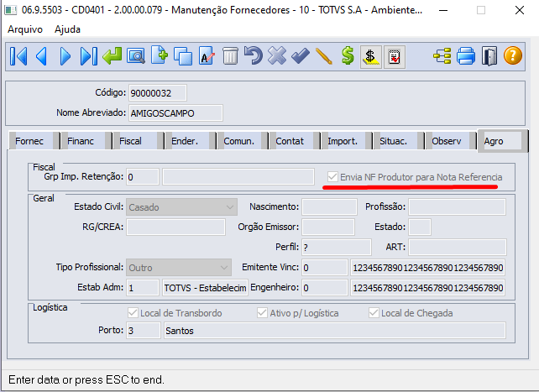Switch to the Contat tab
Viewport: 539px width, 392px height.
pyautogui.click(x=295, y=141)
